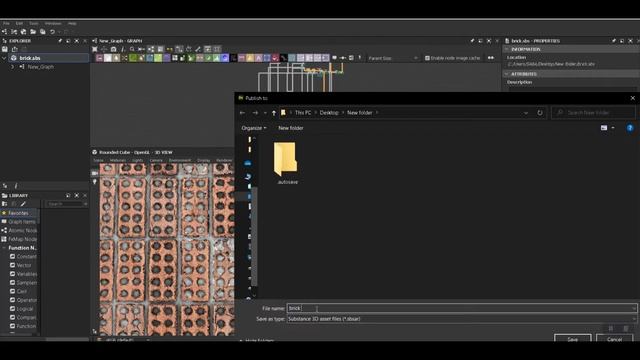Toggle Enable node image cache checkbox
The image size is (640, 360).
[427, 58]
